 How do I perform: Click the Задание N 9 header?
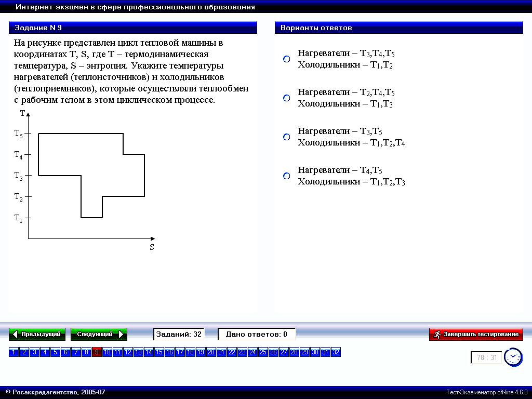133,28
